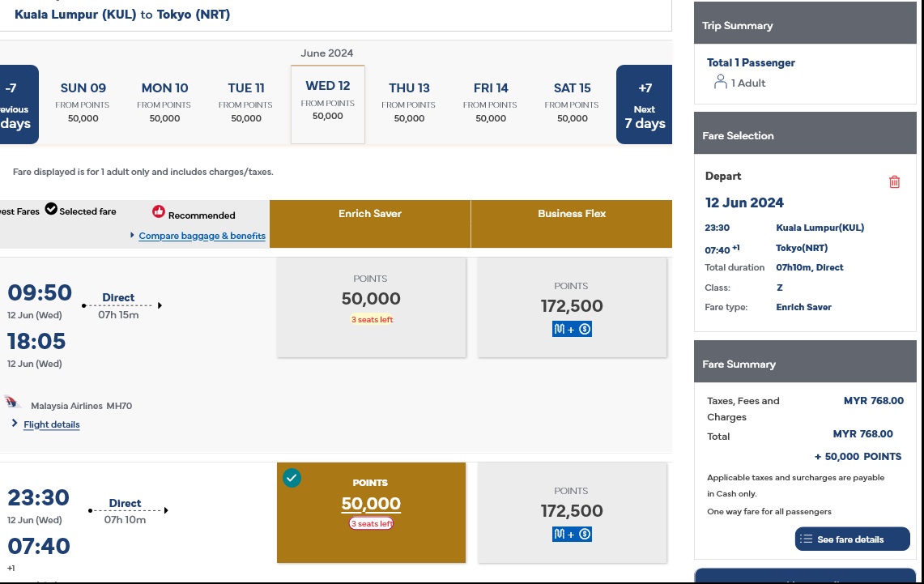Click the teal checkmark on selected 23:30 fare

point(292,479)
